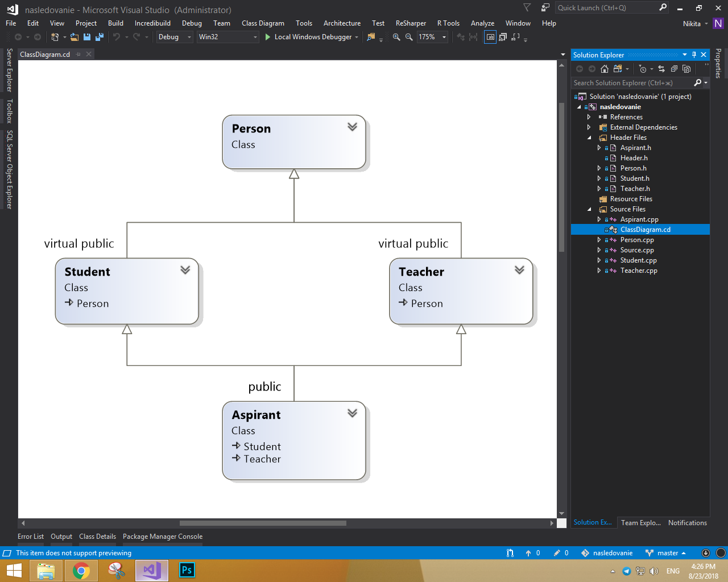The height and width of the screenshot is (582, 728).
Task: Click the Home icon in Solution Explorer
Action: coord(605,69)
